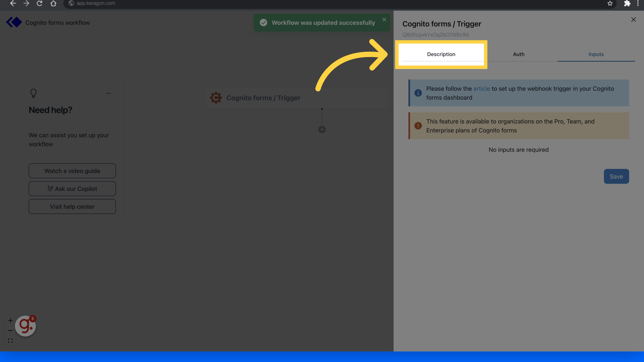Click the plus icon below the trigger node

pos(322,129)
